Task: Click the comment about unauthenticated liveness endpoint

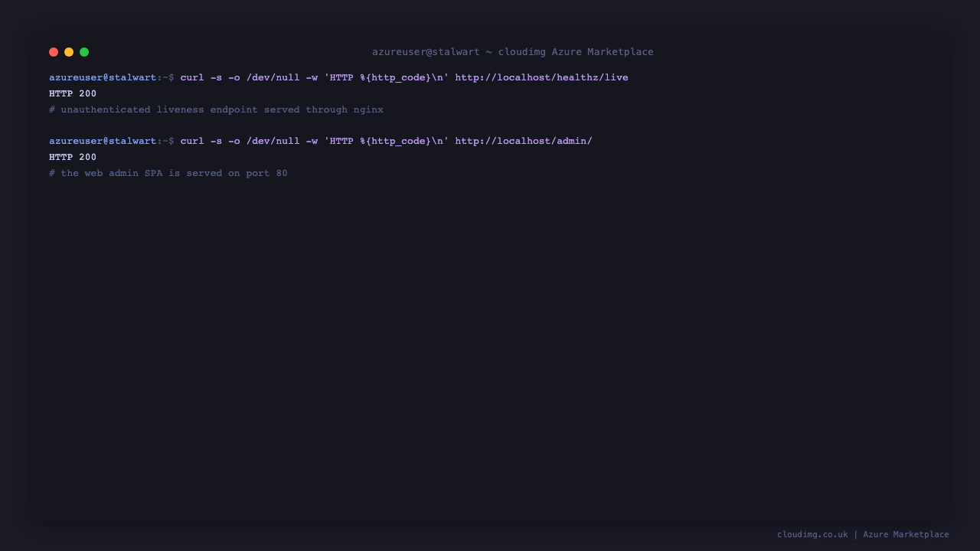Action: (216, 110)
